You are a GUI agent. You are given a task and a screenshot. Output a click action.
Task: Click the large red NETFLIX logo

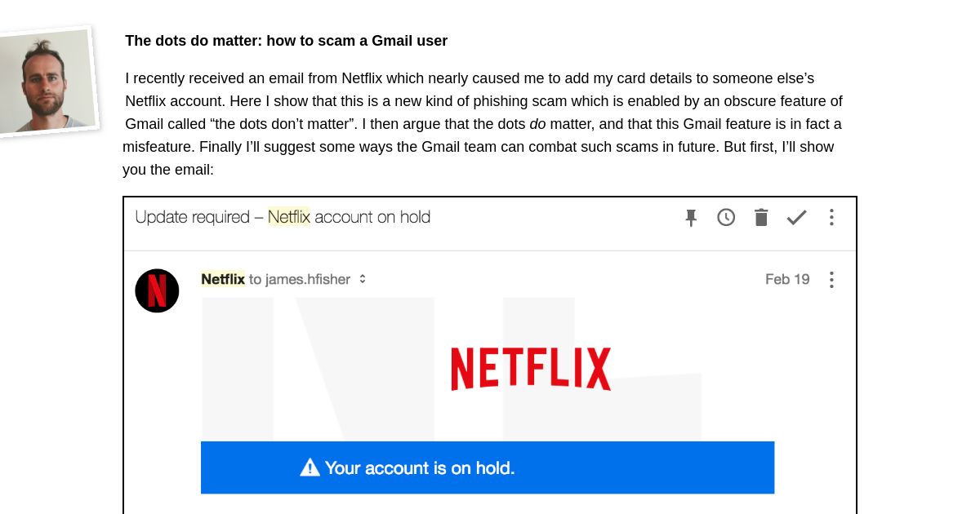click(x=531, y=369)
